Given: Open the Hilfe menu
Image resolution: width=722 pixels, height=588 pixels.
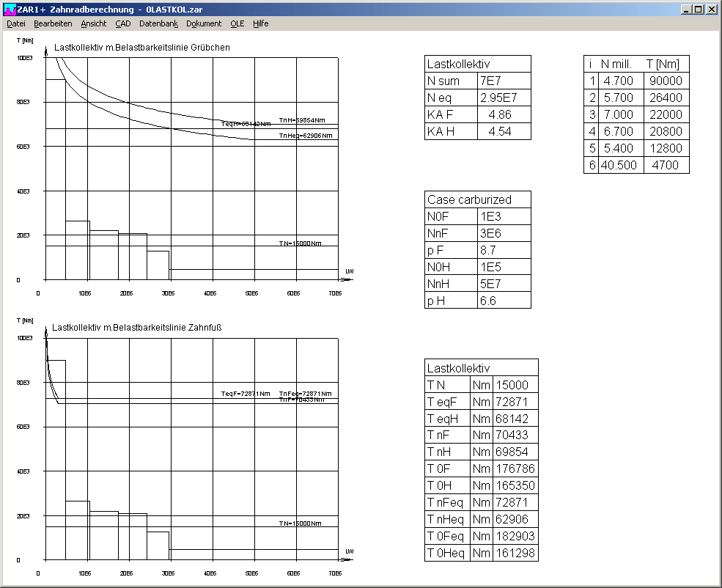Looking at the screenshot, I should point(261,23).
